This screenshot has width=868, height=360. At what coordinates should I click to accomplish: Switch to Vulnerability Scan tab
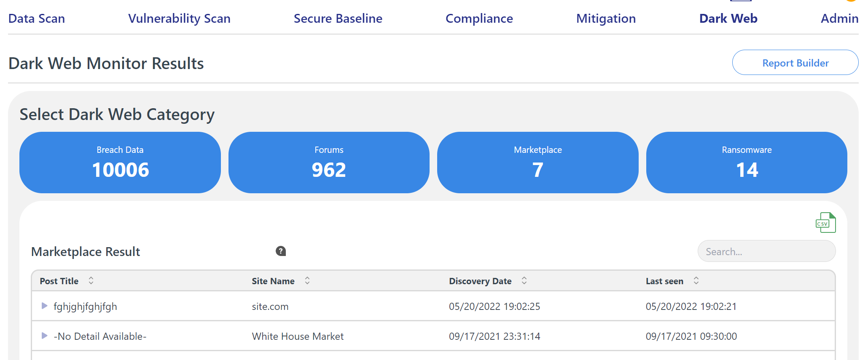click(x=179, y=19)
